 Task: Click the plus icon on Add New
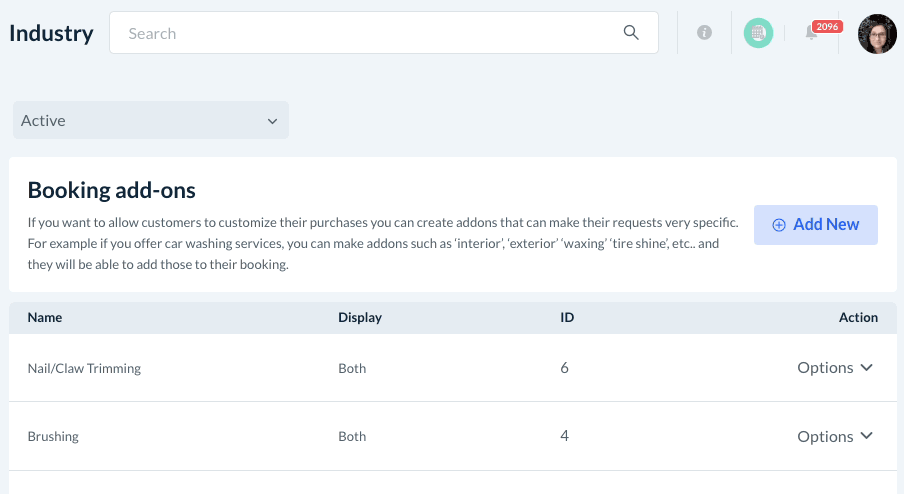[x=779, y=225]
